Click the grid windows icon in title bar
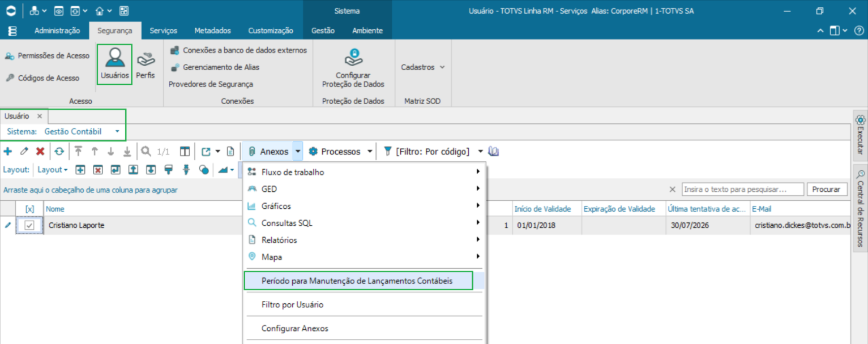Viewport: 868px width, 344px height. (124, 11)
